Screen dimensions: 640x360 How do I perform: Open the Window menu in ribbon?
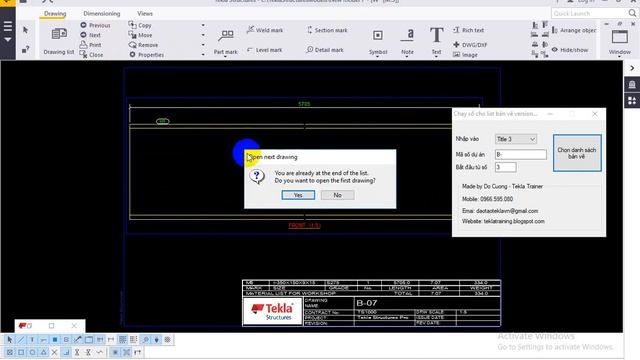pyautogui.click(x=620, y=42)
